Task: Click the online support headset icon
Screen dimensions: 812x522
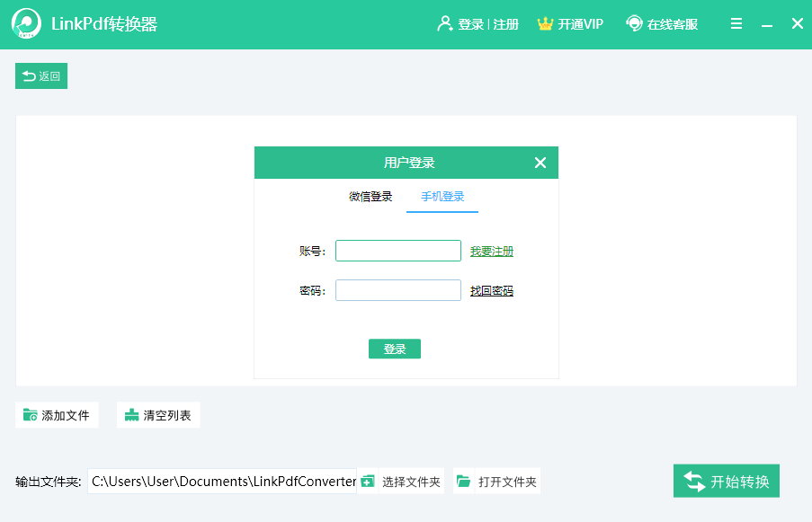Action: pyautogui.click(x=634, y=23)
